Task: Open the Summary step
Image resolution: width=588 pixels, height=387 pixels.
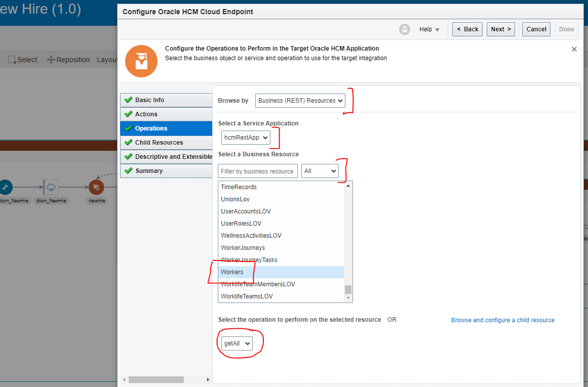Action: pyautogui.click(x=166, y=171)
